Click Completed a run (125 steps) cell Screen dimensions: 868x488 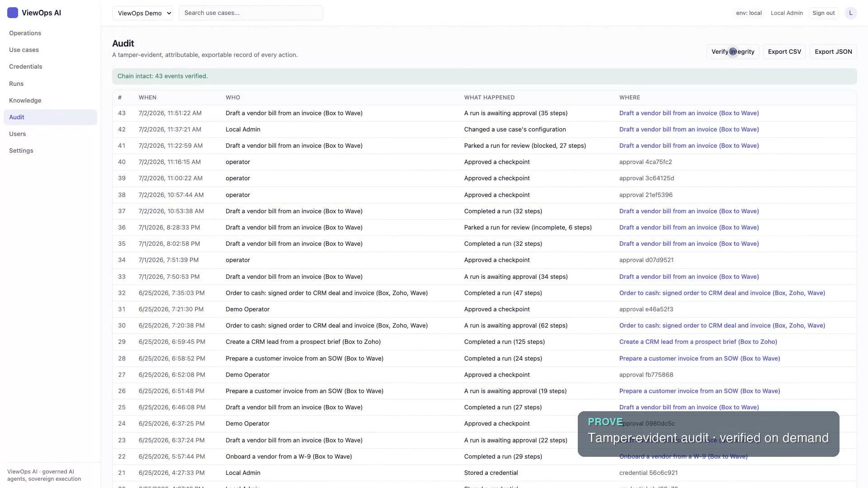[505, 342]
